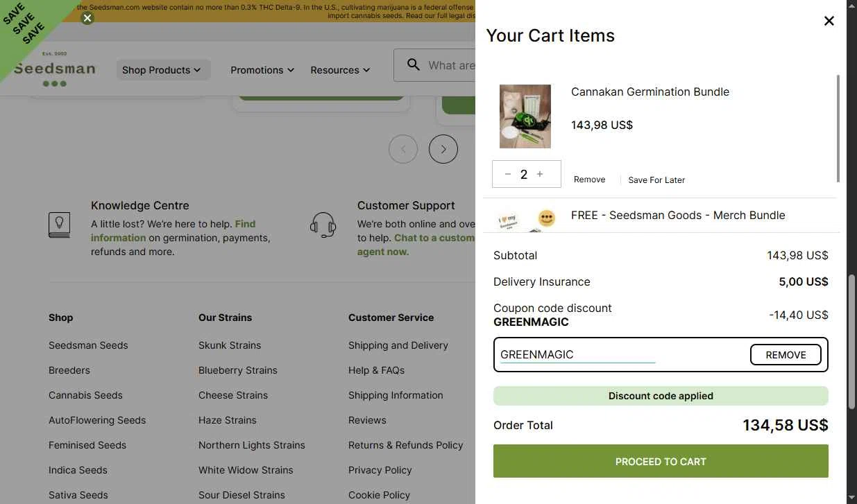Image resolution: width=857 pixels, height=504 pixels.
Task: Click the Discount code applied message
Action: [x=661, y=396]
